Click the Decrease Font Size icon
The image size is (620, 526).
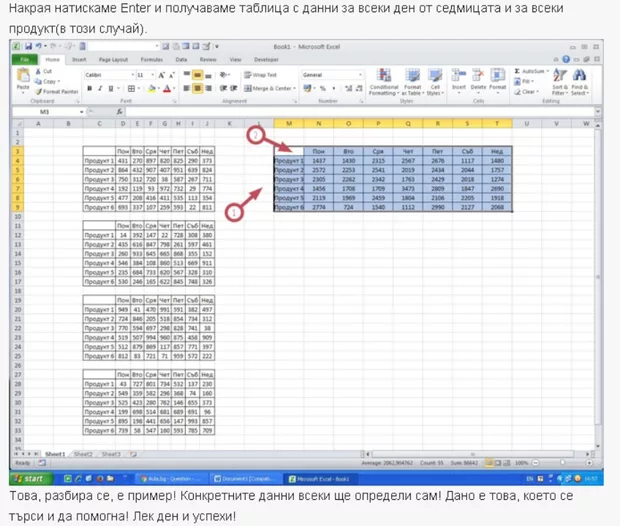pyautogui.click(x=172, y=75)
